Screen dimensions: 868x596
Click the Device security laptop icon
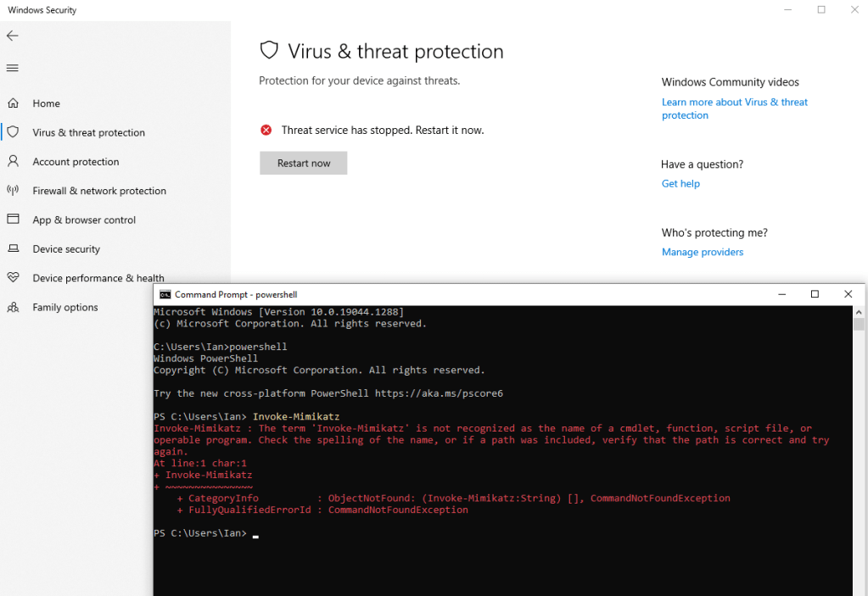13,249
